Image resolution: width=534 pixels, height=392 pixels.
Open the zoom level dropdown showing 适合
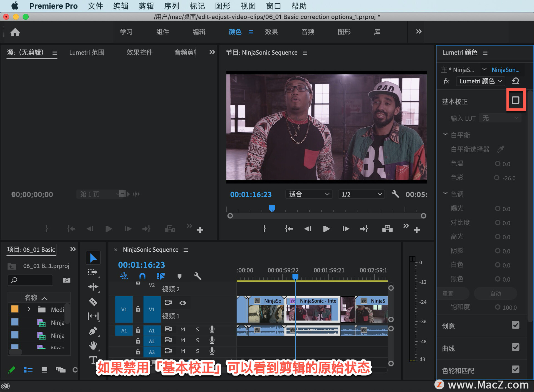[309, 194]
